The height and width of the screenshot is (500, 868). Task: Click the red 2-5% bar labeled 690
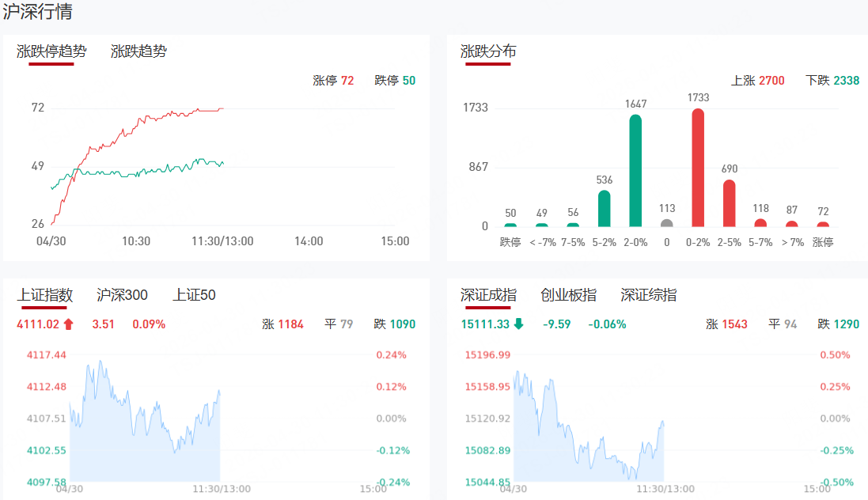(729, 203)
